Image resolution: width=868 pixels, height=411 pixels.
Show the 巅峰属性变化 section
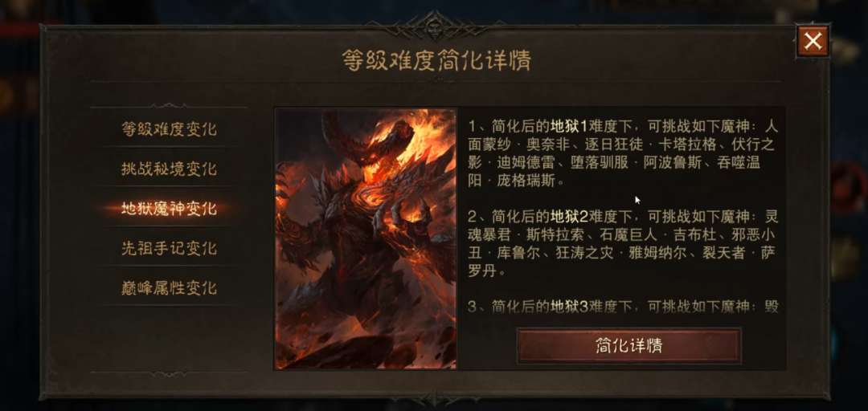[x=169, y=288]
